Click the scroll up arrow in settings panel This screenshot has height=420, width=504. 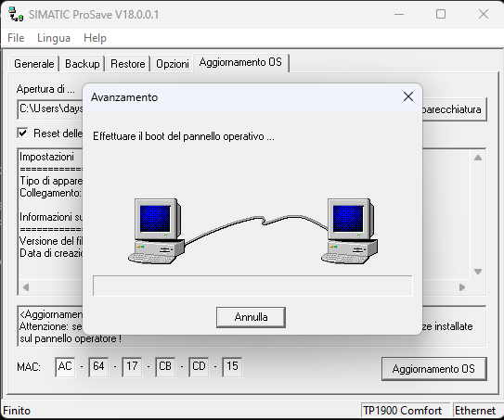(x=478, y=158)
